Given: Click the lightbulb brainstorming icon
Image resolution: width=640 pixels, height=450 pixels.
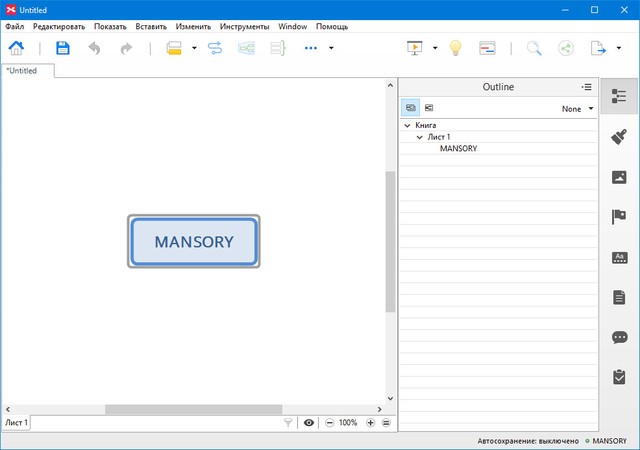Looking at the screenshot, I should click(455, 48).
